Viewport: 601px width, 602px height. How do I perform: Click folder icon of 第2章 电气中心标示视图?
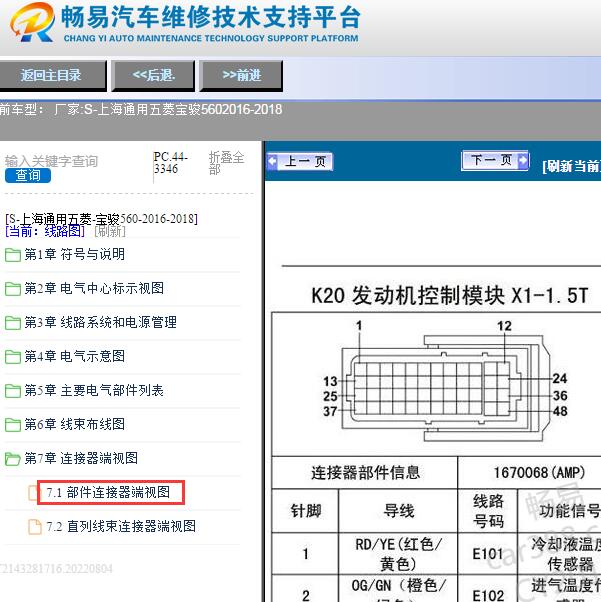(x=13, y=289)
